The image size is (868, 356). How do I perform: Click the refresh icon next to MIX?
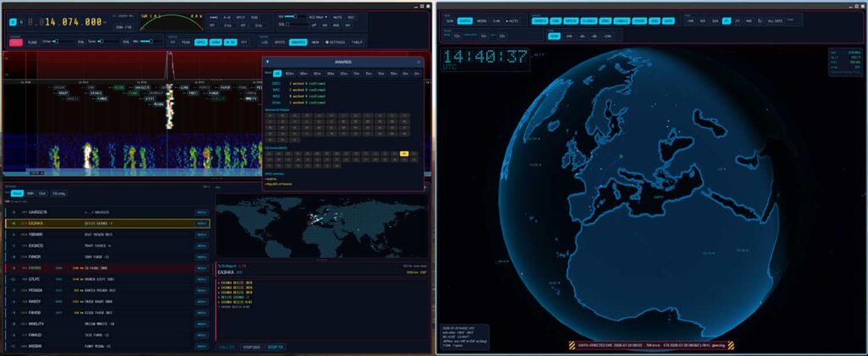760,21
